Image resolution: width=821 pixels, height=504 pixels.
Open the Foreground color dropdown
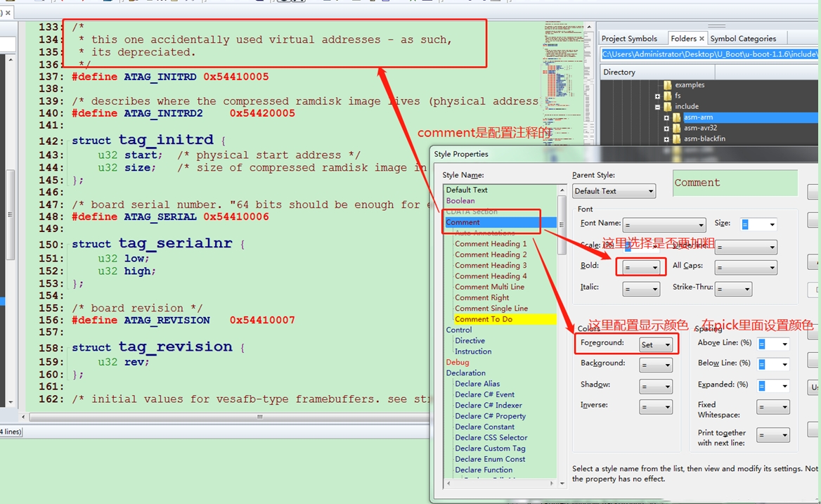click(x=656, y=344)
